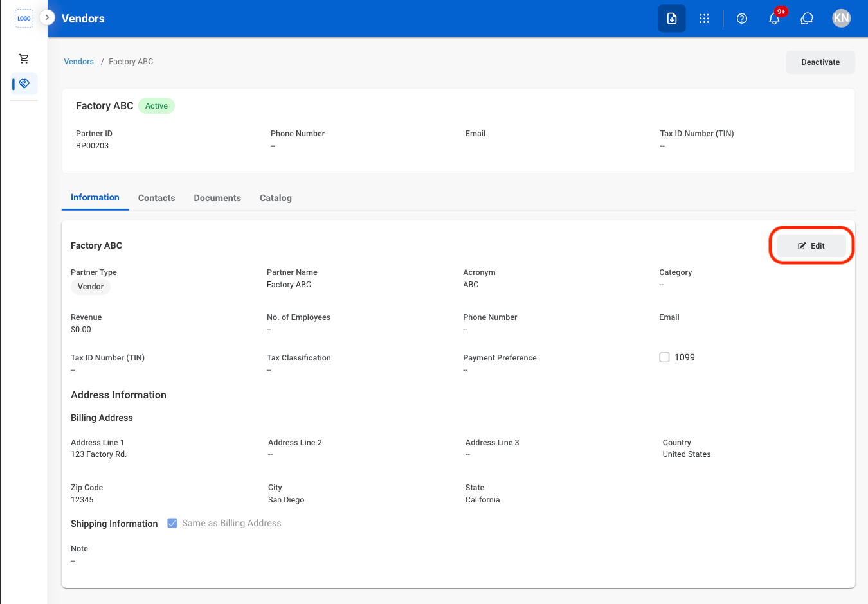Click the document download icon in header
Screen dimensions: 868x604
[x=672, y=19]
